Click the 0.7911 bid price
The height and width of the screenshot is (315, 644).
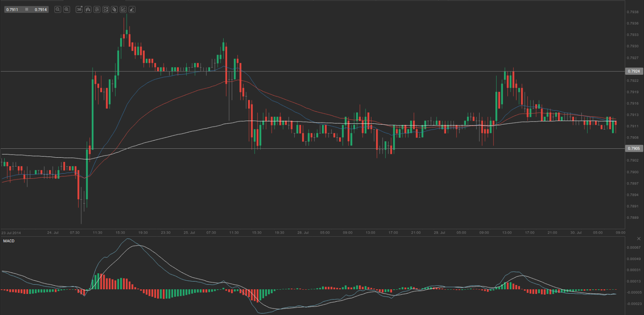[x=12, y=9]
